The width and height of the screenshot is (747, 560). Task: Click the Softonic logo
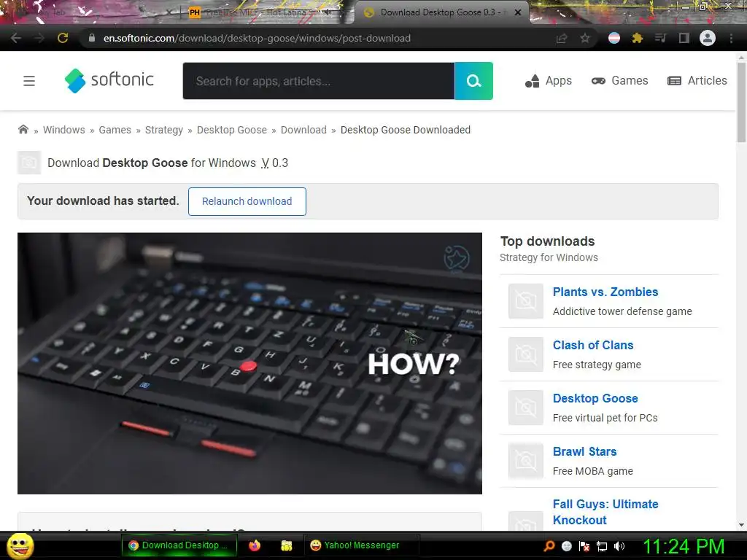[x=109, y=80]
